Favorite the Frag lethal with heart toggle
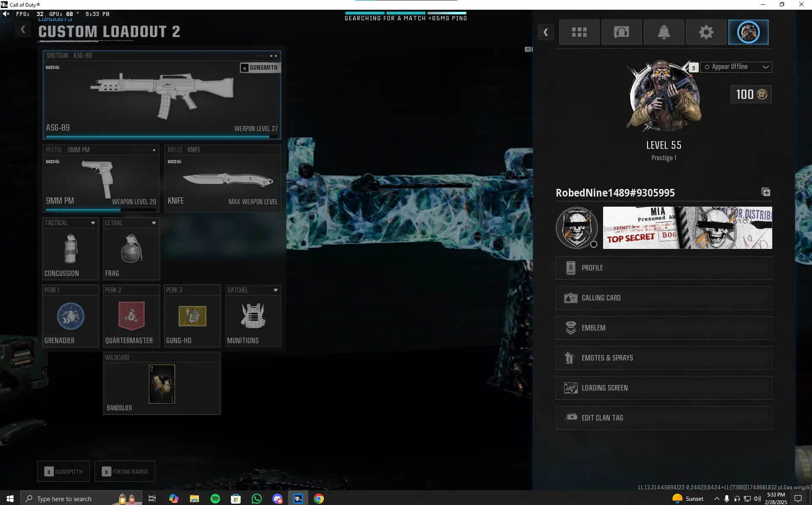Screen dimensions: 812x505 pos(154,223)
